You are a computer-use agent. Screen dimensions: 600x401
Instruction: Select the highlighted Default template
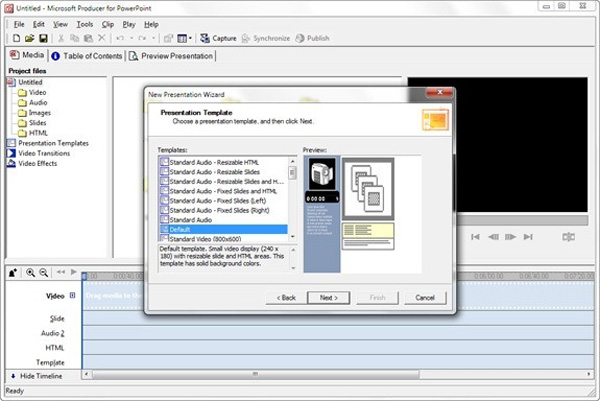click(x=223, y=229)
